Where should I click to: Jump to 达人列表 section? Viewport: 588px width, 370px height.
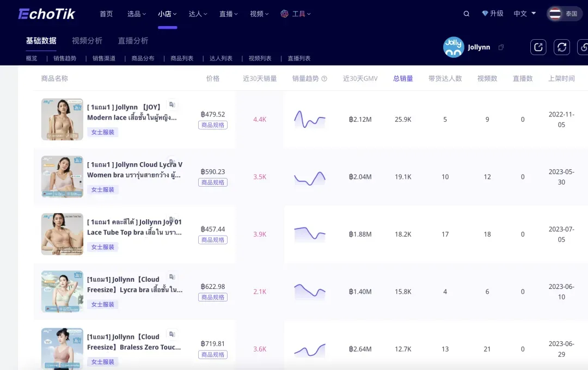pos(221,58)
